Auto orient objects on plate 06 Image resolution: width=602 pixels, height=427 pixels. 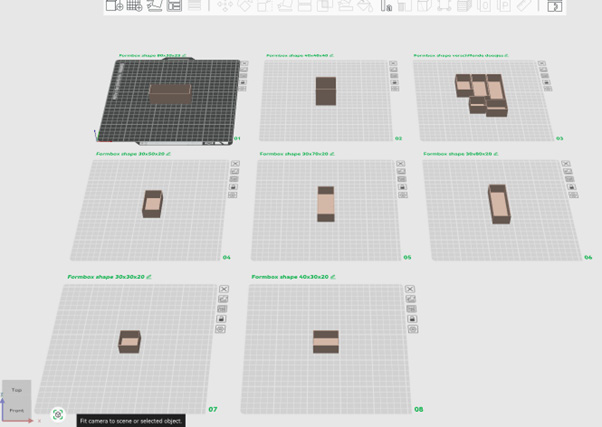pos(568,171)
